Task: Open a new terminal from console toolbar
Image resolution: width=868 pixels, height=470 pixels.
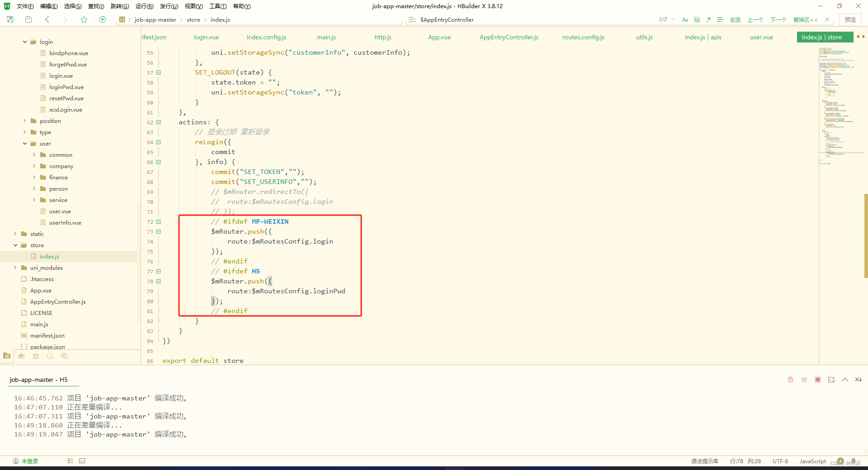Action: point(831,380)
